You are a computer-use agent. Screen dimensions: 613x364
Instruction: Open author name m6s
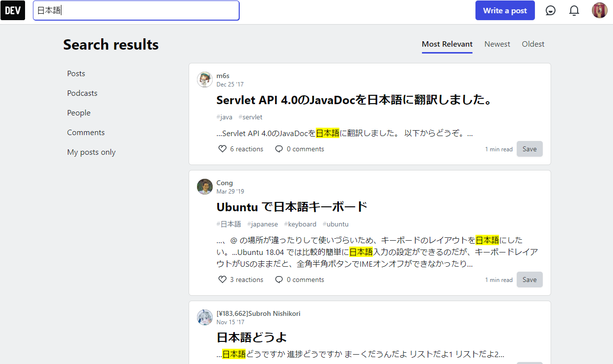pos(223,76)
